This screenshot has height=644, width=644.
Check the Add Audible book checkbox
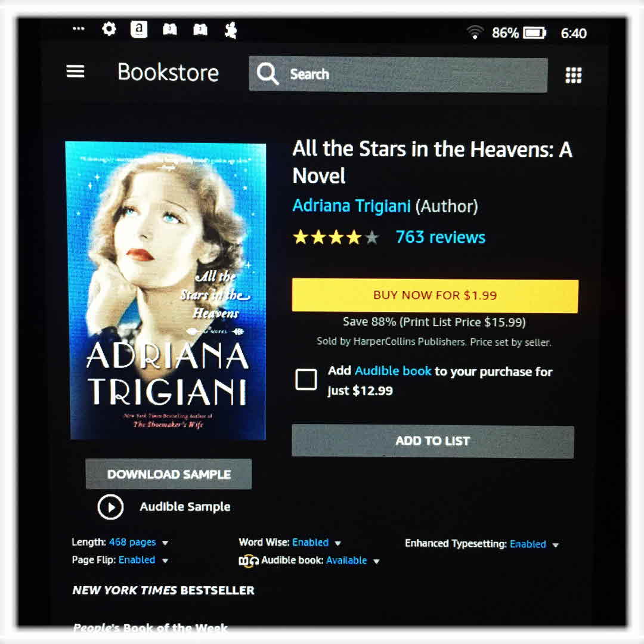pyautogui.click(x=306, y=379)
